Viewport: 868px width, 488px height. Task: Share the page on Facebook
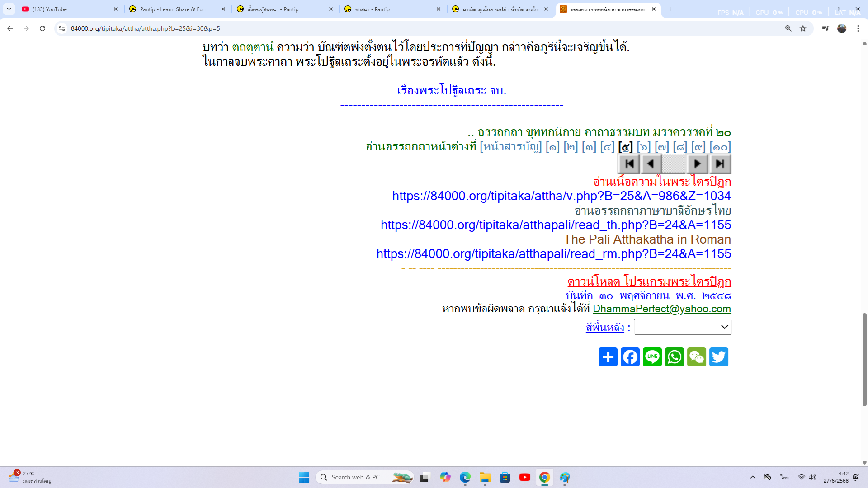[x=630, y=357]
